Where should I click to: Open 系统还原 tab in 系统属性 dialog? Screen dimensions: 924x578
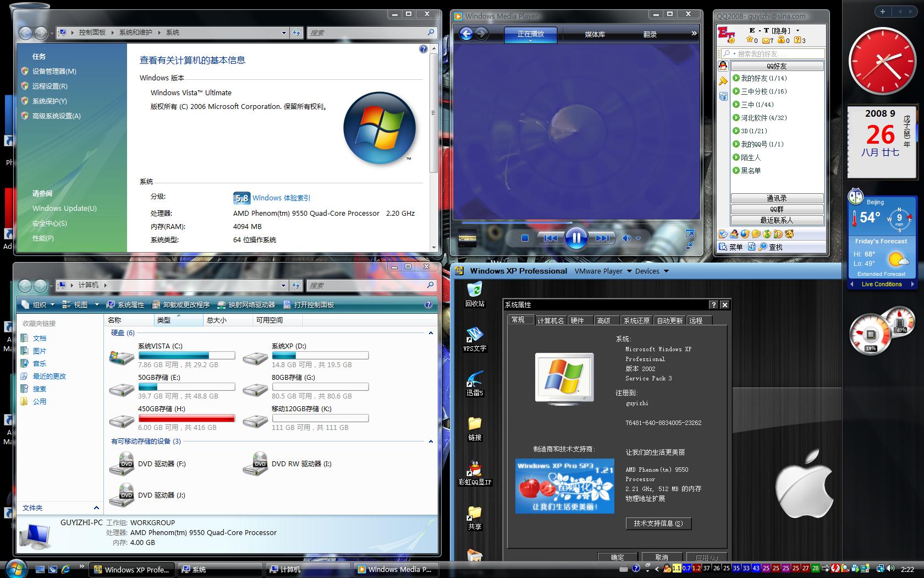(637, 320)
